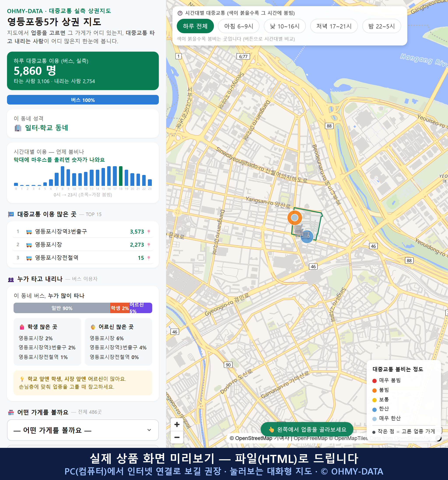Click the route 88 shield near Yeouiseo-ro
448x480 pixels.
point(329,126)
